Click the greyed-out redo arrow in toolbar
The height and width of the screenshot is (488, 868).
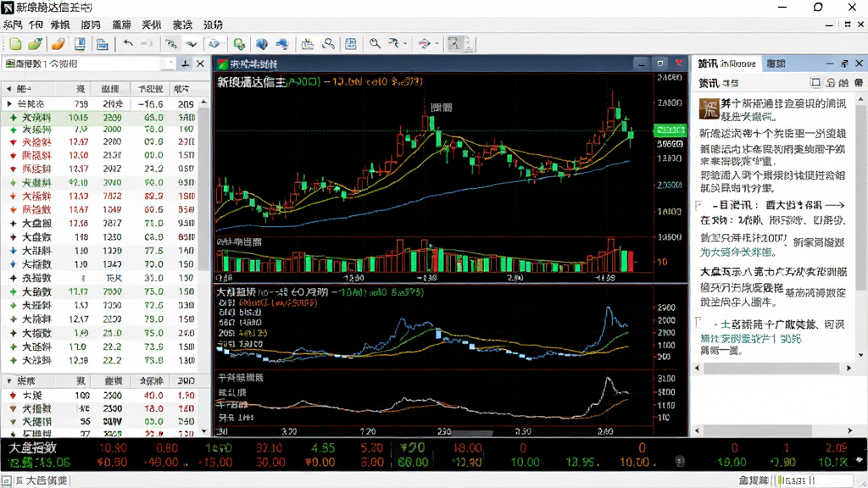pyautogui.click(x=147, y=44)
